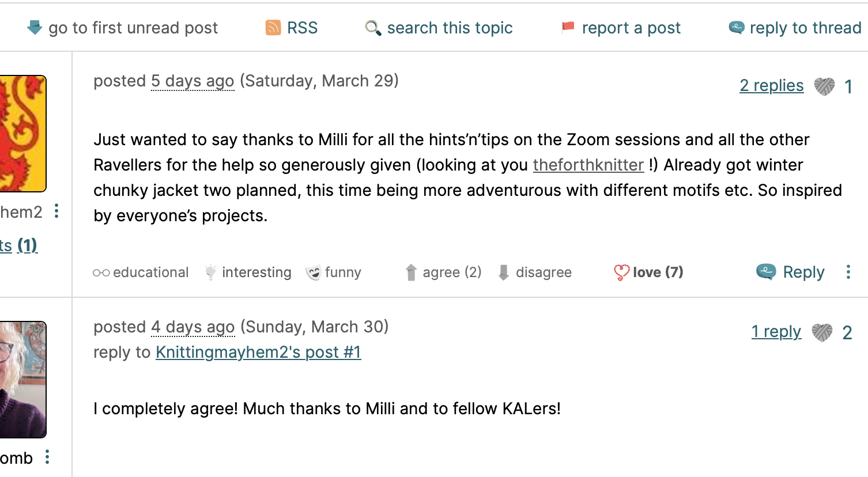Toggle disagree vote on first post
The image size is (868, 477).
(535, 272)
